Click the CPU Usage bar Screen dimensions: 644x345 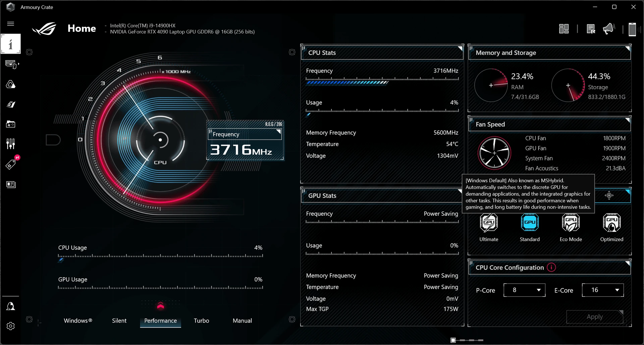coord(160,257)
